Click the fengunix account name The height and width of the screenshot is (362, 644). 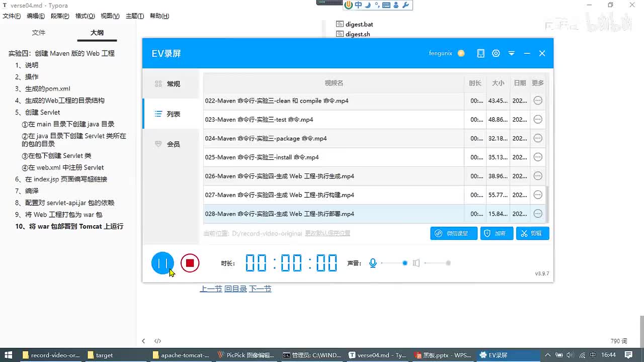coord(440,53)
